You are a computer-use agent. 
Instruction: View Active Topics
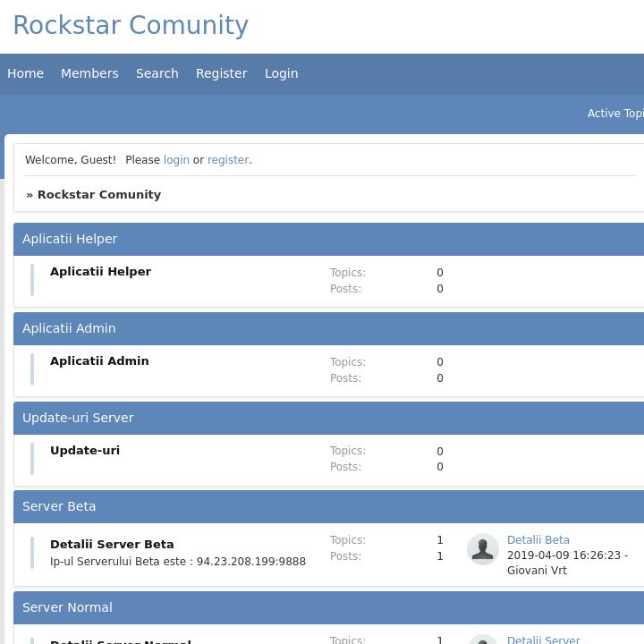tap(614, 114)
